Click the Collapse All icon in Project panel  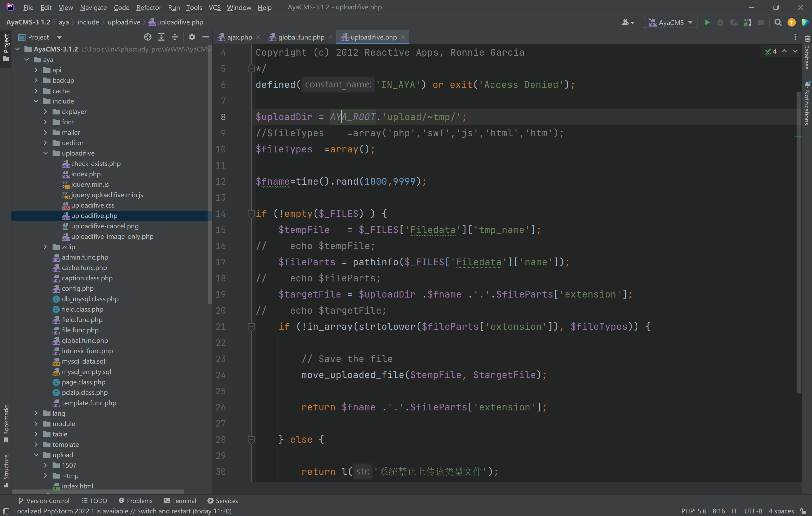click(175, 37)
